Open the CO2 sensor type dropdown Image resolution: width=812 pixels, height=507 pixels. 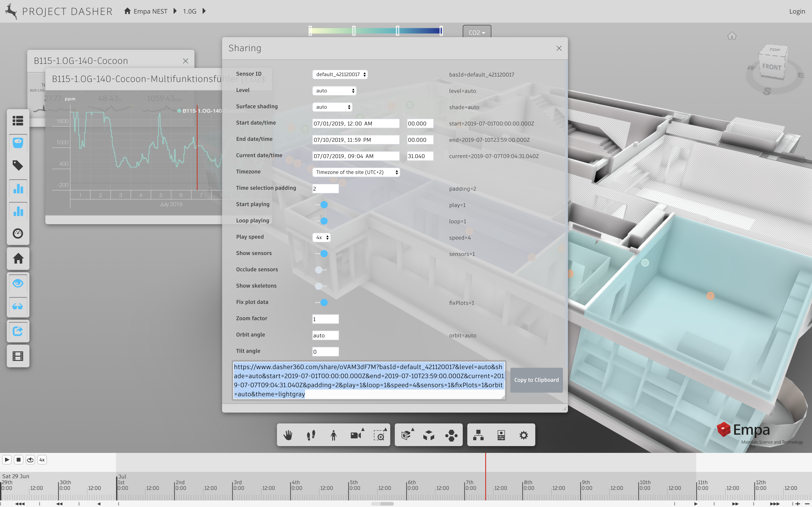[x=477, y=32]
